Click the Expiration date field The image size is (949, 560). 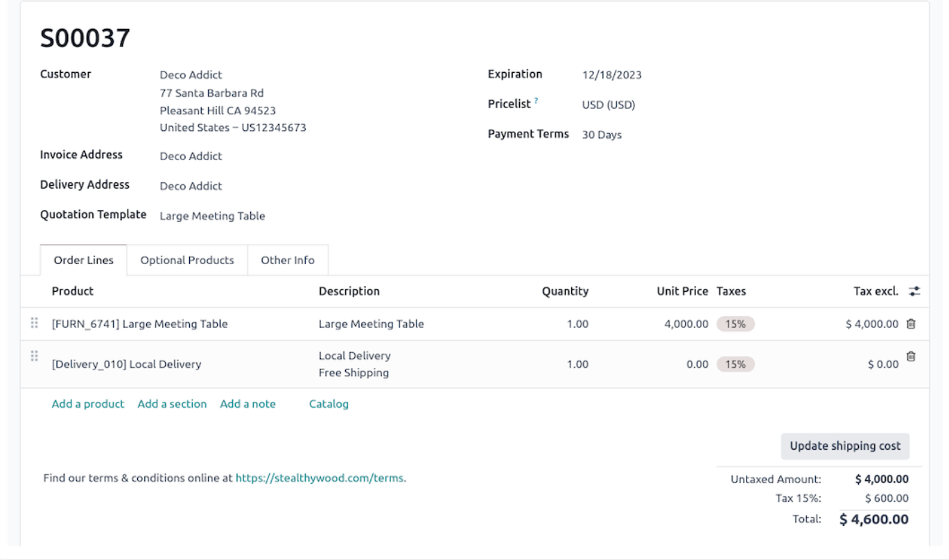pos(611,76)
